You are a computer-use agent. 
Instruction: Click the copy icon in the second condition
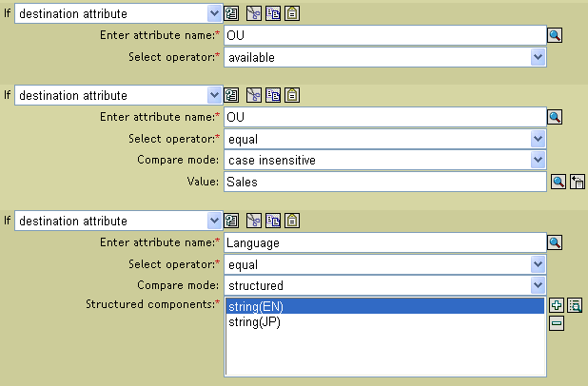coord(275,95)
